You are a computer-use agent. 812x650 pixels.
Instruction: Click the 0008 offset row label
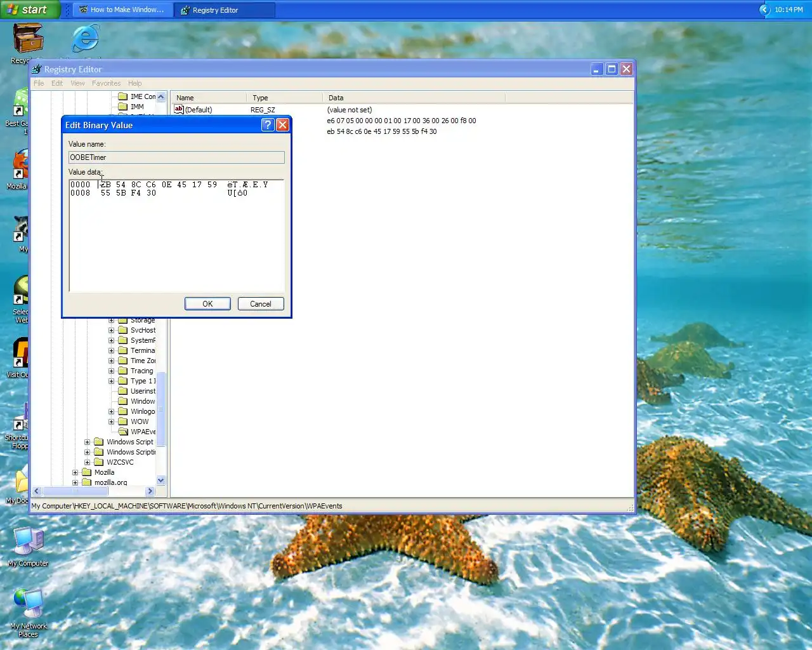point(81,193)
